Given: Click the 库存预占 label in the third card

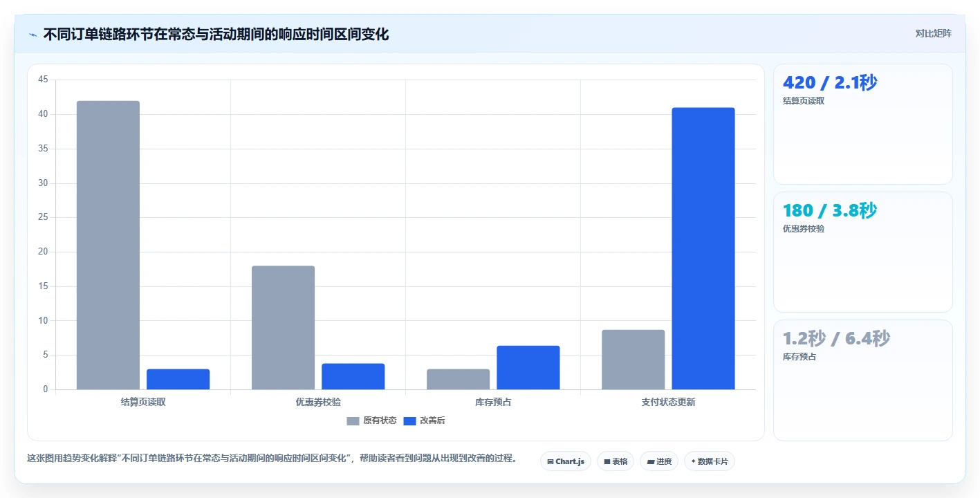Looking at the screenshot, I should [799, 356].
